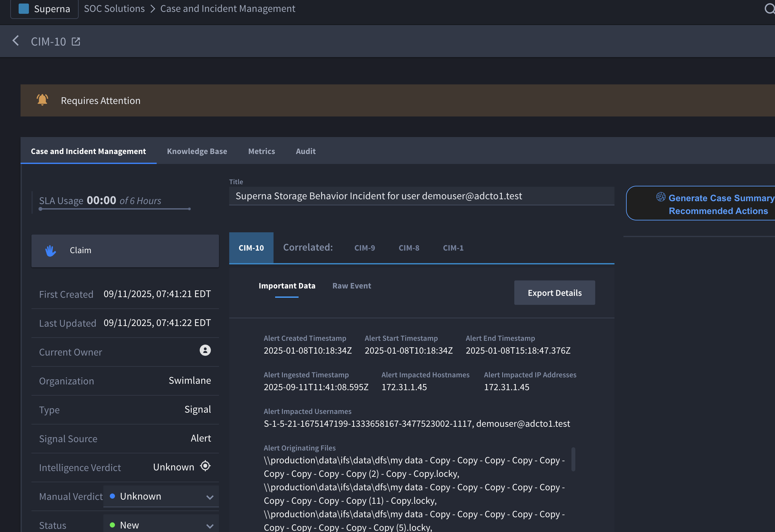775x532 pixels.
Task: Click the Claim hand icon
Action: (x=50, y=251)
